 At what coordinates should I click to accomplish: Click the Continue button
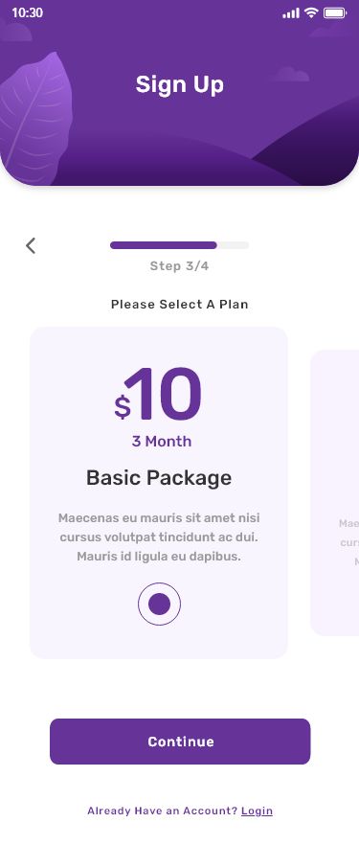click(180, 742)
